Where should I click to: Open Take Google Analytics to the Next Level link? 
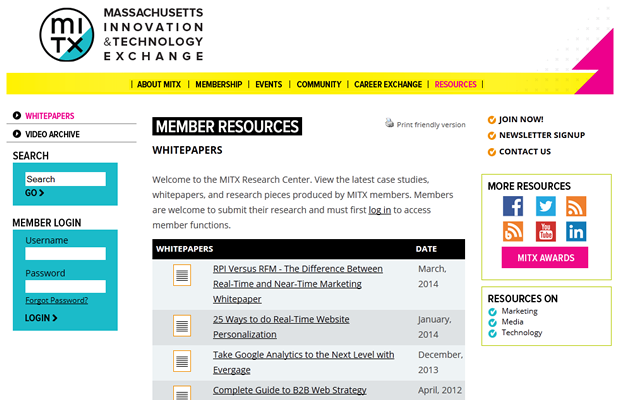[304, 362]
